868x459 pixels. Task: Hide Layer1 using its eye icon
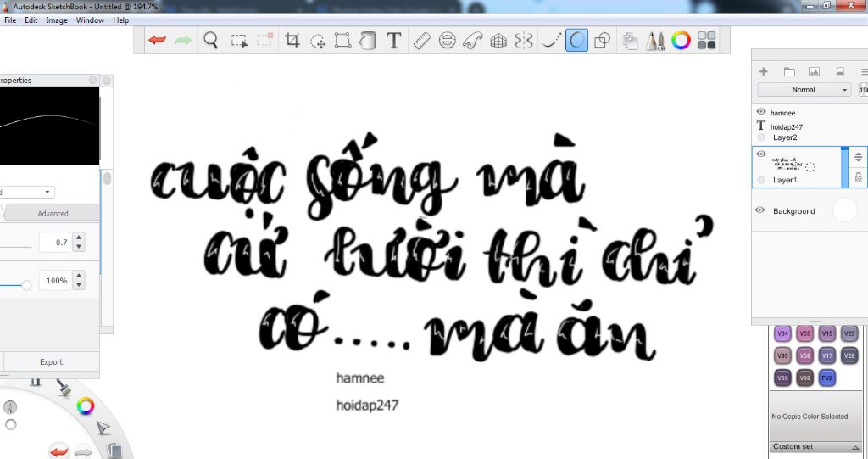[x=761, y=154]
